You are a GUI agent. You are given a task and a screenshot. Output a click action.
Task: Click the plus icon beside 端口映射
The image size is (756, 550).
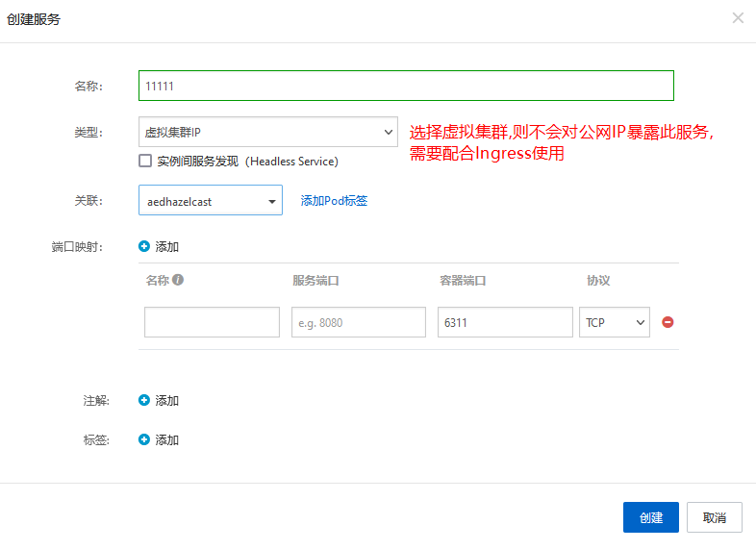tap(144, 246)
